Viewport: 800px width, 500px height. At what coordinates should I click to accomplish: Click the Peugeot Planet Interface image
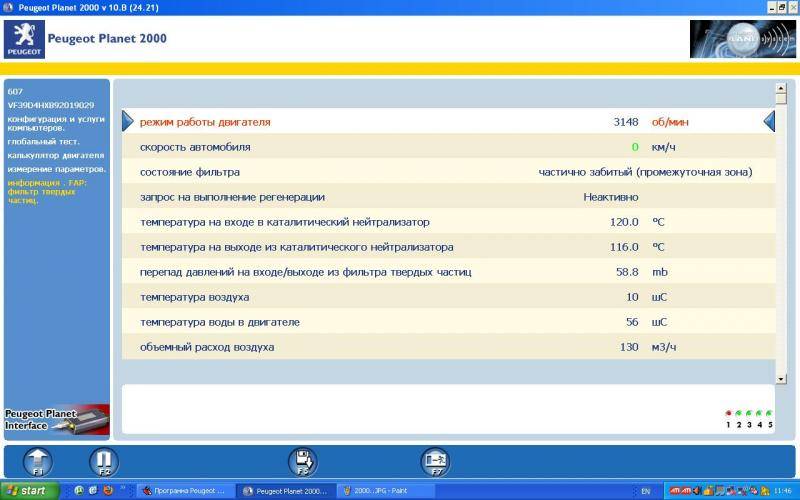56,420
